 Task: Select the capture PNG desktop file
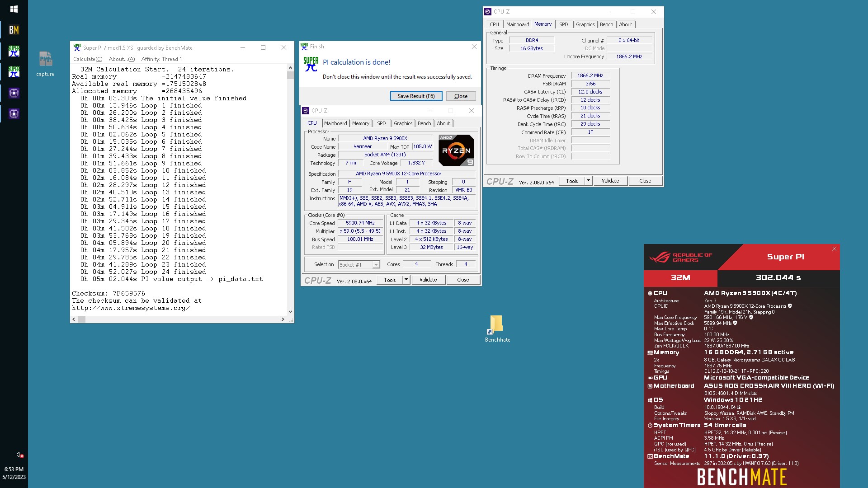[45, 63]
